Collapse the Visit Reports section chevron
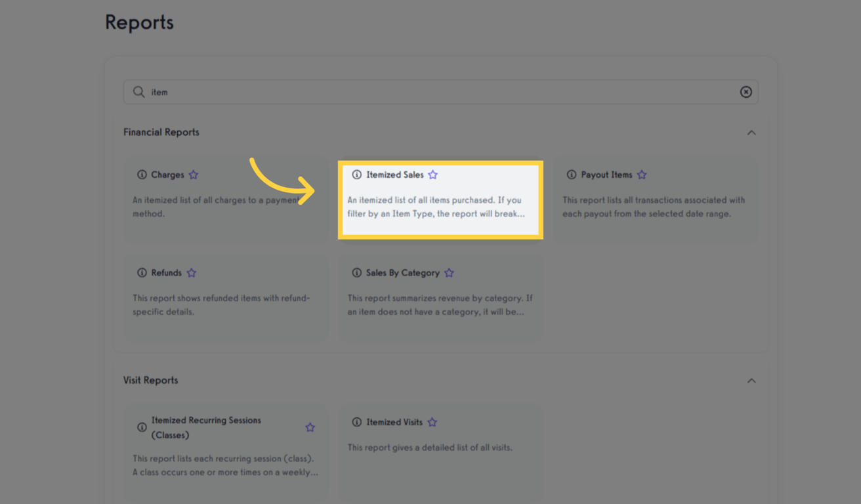 [751, 381]
